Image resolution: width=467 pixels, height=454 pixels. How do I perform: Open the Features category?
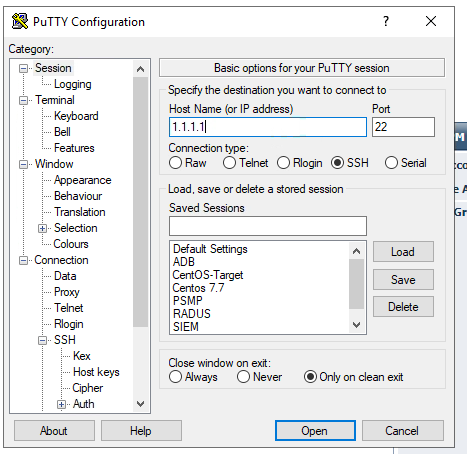(74, 148)
